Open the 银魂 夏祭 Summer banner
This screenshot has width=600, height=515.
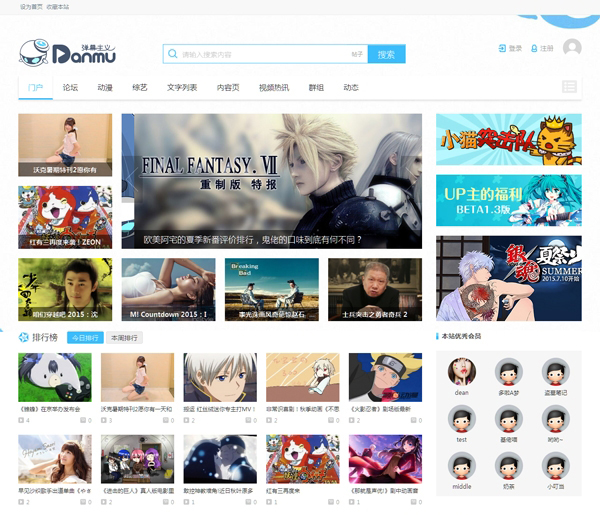(509, 278)
